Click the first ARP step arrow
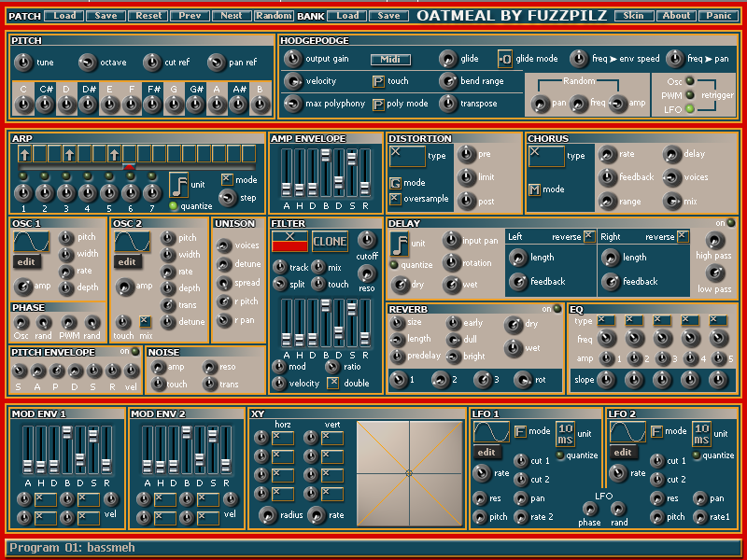This screenshot has height=560, width=747. pos(25,154)
